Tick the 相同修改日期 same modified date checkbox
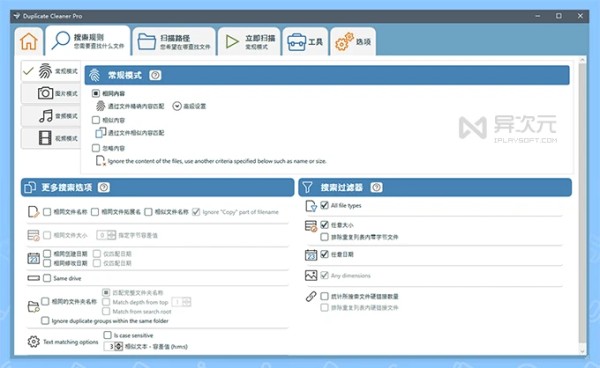This screenshot has width=600, height=368. pos(47,263)
